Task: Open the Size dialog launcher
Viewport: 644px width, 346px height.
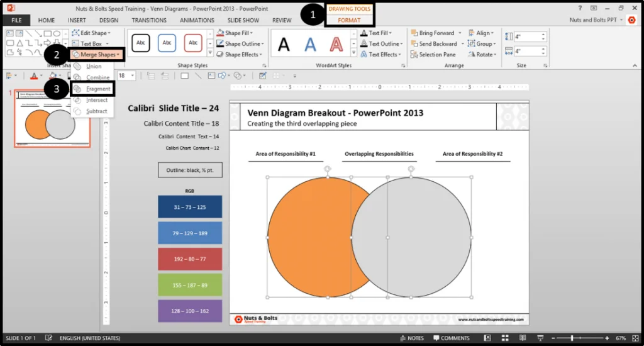Action: pyautogui.click(x=545, y=66)
